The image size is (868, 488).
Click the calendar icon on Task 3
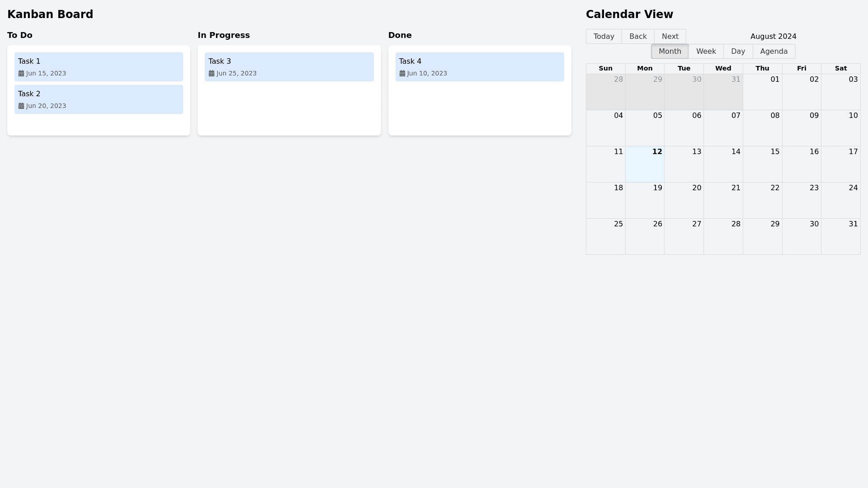click(x=212, y=73)
